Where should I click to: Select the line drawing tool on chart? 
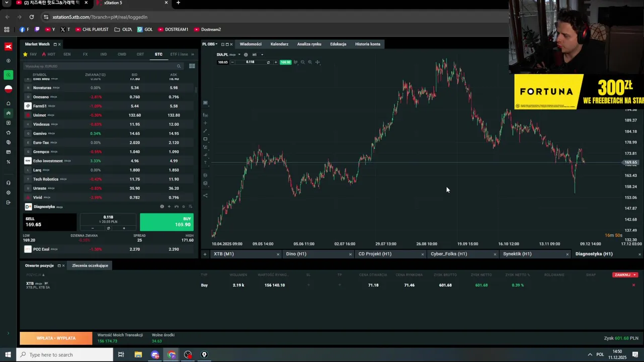click(205, 131)
